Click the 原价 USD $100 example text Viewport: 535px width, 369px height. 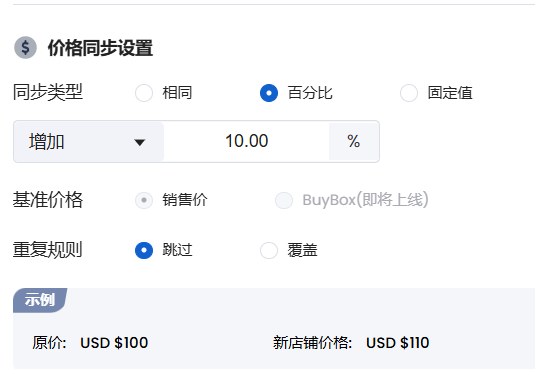90,342
